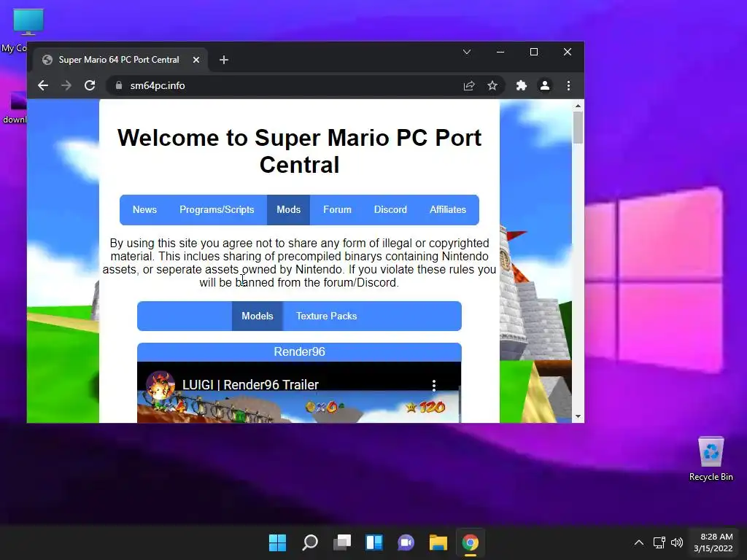The image size is (747, 560).
Task: Open the Forum navigation item
Action: click(x=337, y=209)
